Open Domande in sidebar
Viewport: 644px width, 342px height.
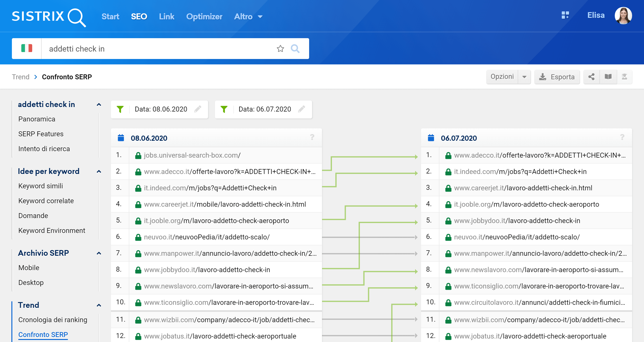[33, 216]
